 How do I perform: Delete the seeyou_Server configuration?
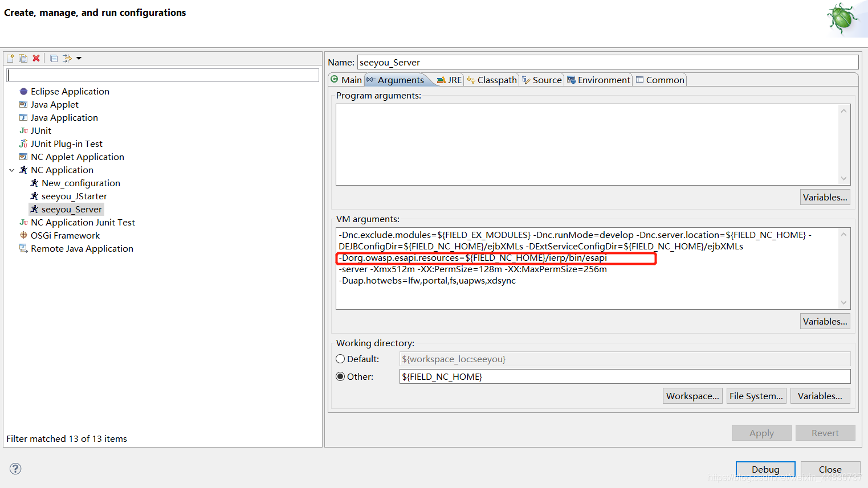coord(35,58)
